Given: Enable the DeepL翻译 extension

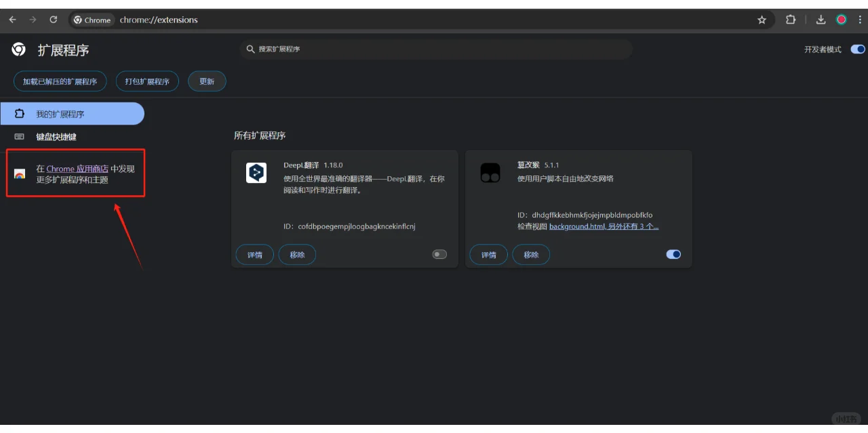Looking at the screenshot, I should tap(439, 254).
